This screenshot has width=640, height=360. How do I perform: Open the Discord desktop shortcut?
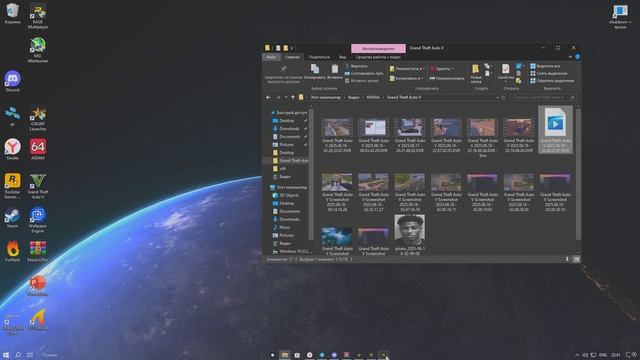tap(13, 81)
